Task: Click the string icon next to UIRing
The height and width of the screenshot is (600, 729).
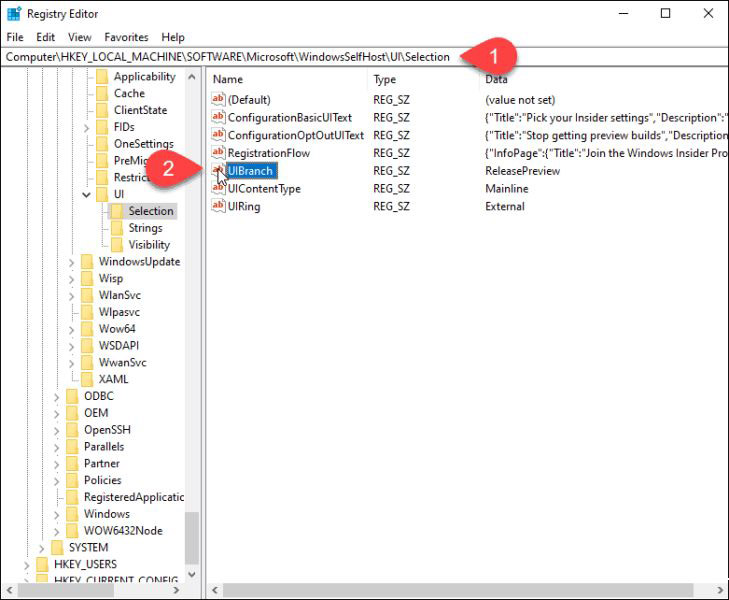Action: tap(218, 206)
